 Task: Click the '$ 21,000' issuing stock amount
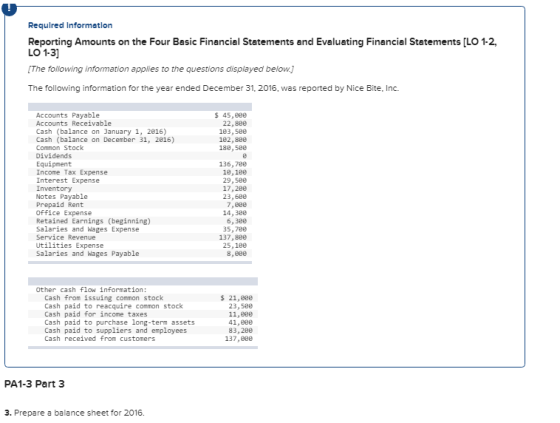pos(237,298)
